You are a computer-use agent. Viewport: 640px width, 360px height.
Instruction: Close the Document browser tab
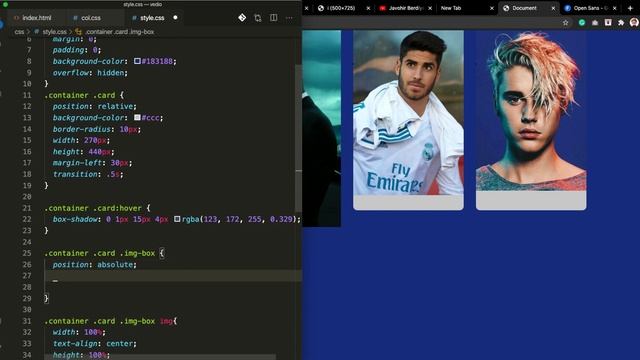553,8
